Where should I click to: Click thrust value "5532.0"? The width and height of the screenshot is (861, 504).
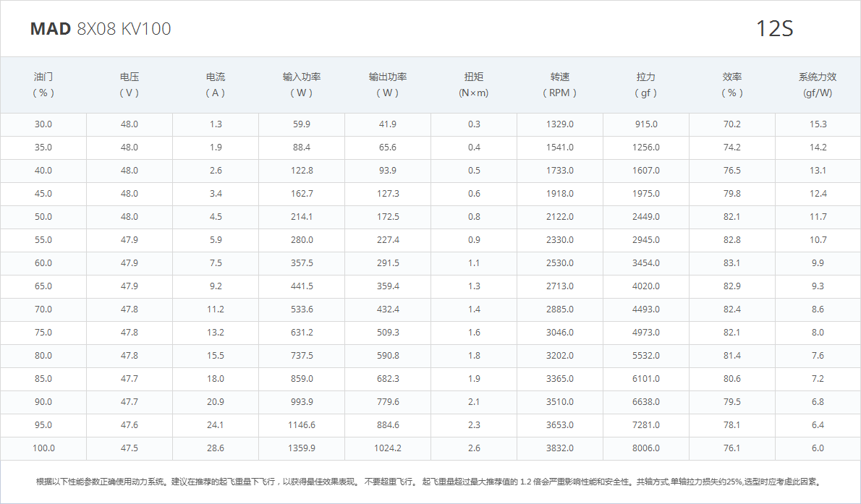pyautogui.click(x=646, y=355)
